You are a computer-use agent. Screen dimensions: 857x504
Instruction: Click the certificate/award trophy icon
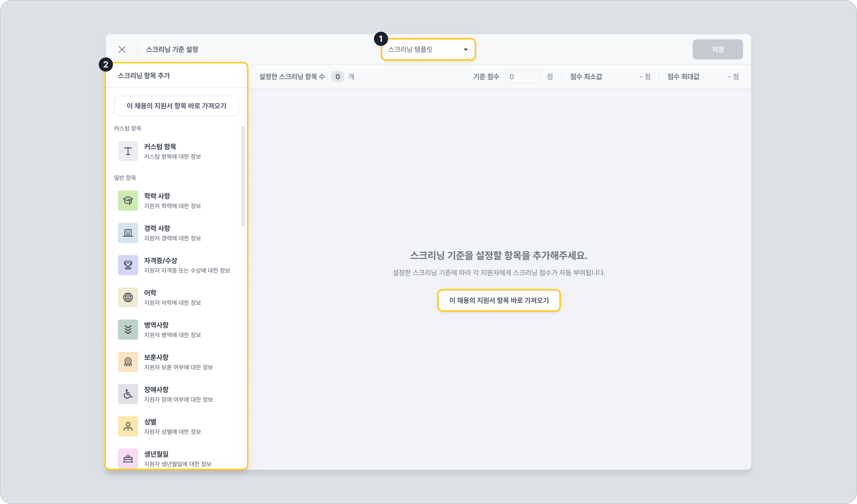point(128,265)
